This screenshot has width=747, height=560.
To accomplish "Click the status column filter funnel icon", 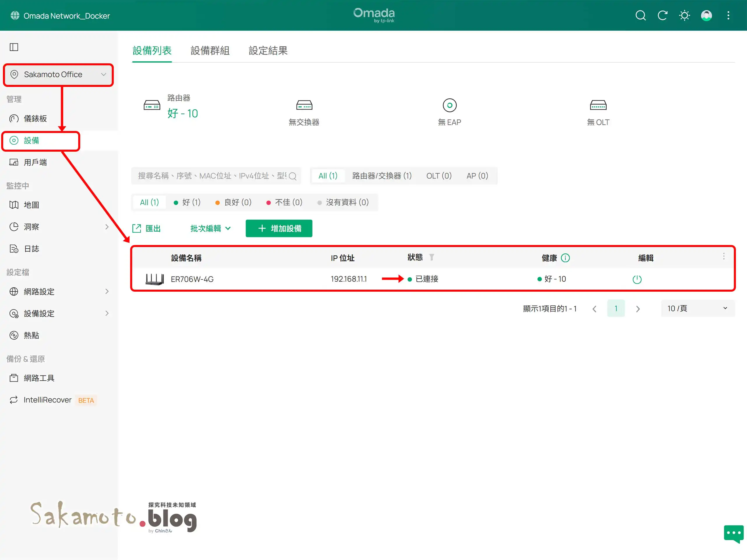I will point(432,258).
